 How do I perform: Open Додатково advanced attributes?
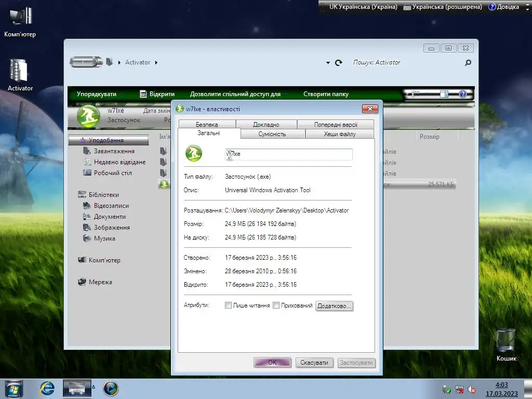pyautogui.click(x=334, y=305)
